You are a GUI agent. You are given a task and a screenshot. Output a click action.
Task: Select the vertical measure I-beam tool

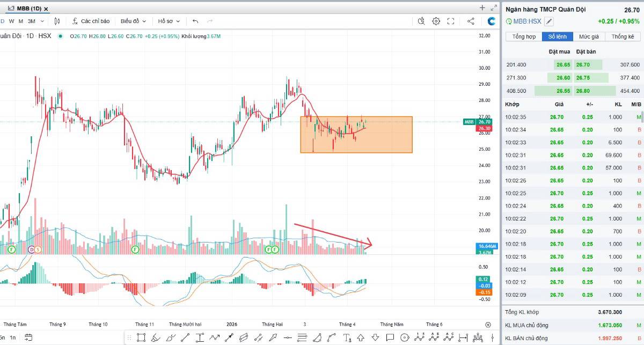click(200, 337)
